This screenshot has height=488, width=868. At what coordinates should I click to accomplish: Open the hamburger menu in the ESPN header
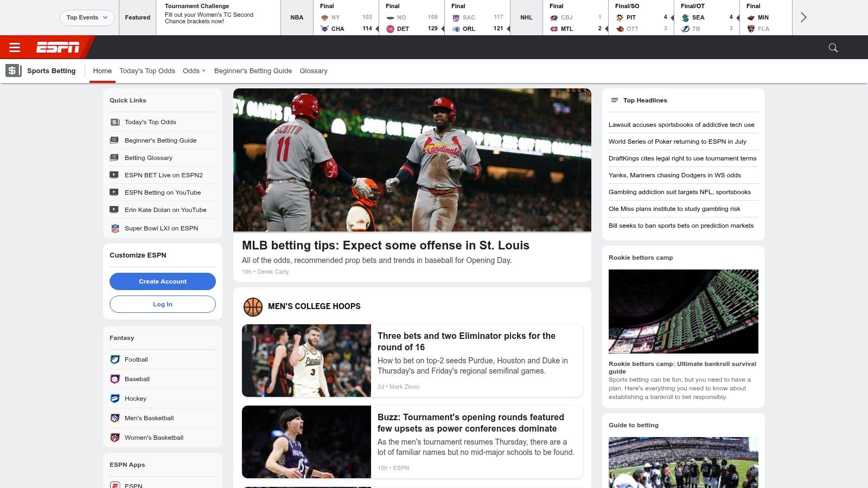click(15, 48)
